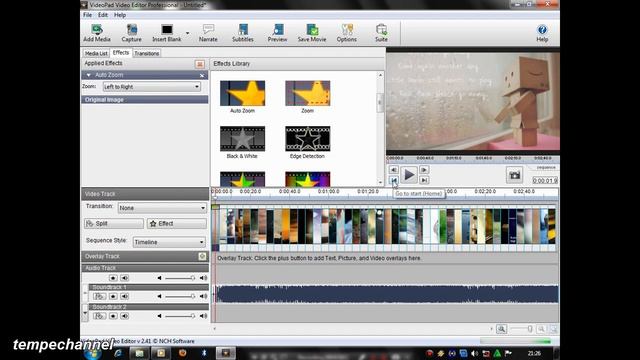The width and height of the screenshot is (640, 360).
Task: Collapse the Auto Zoom effect section
Action: [x=89, y=75]
